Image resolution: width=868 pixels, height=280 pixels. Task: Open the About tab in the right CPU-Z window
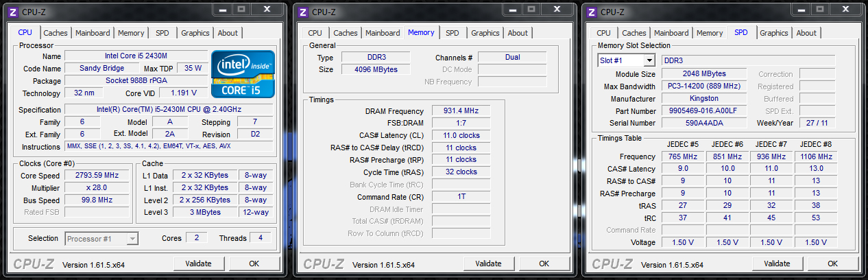click(x=806, y=33)
